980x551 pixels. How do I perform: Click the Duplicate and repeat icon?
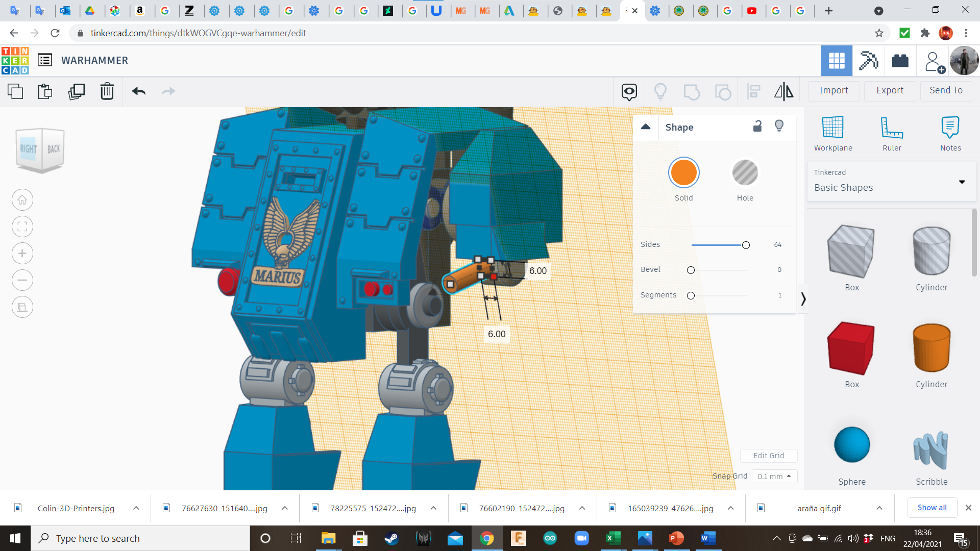click(x=77, y=91)
